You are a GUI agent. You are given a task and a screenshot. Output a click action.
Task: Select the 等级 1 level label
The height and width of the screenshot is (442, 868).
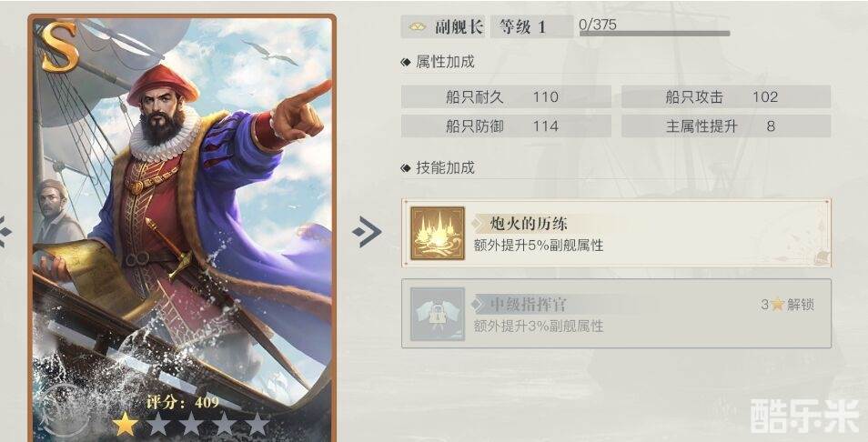(522, 26)
